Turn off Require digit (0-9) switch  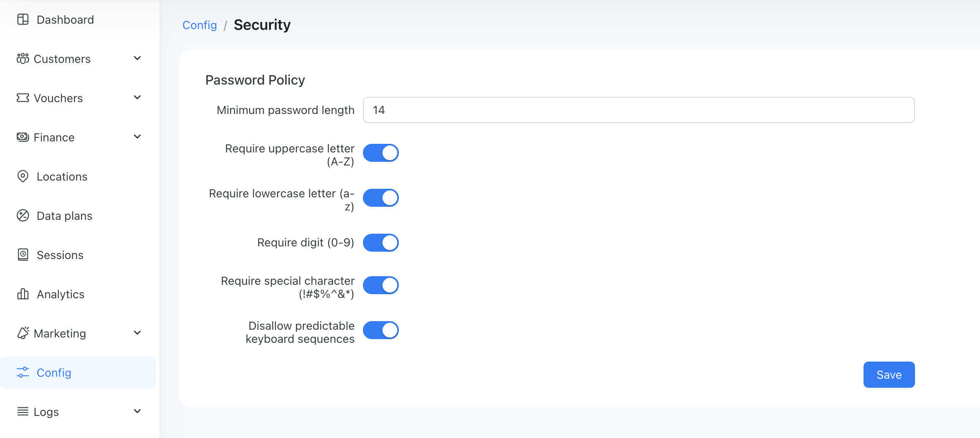click(380, 243)
